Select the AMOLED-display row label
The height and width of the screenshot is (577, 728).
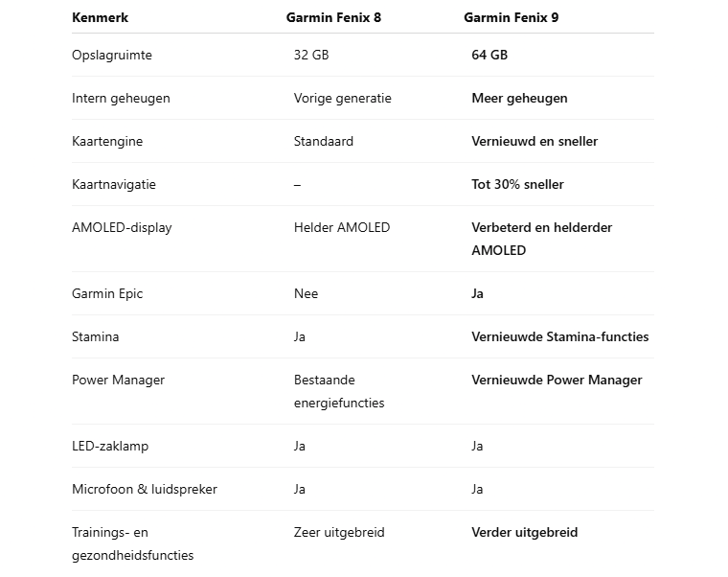pyautogui.click(x=122, y=228)
